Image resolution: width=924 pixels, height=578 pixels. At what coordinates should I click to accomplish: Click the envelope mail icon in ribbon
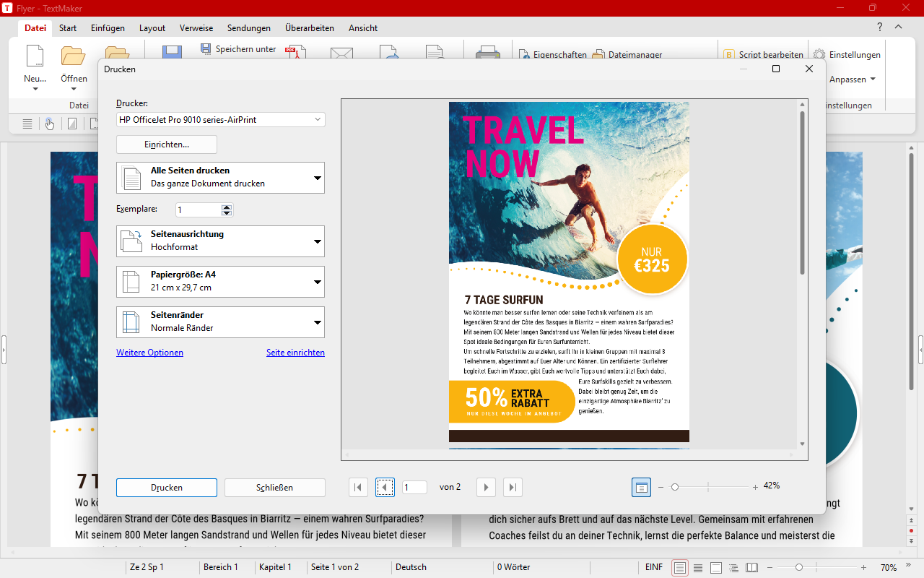click(x=341, y=53)
